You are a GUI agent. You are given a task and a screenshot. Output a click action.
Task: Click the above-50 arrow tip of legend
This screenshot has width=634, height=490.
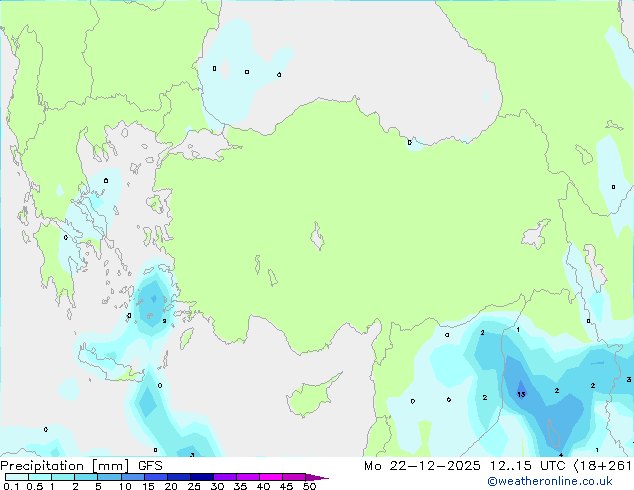pyautogui.click(x=317, y=477)
